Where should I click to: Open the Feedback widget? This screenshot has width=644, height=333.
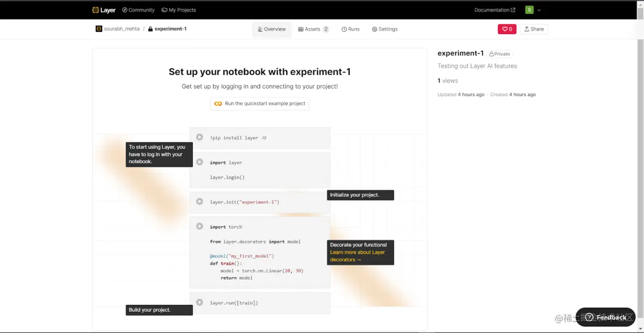click(605, 317)
